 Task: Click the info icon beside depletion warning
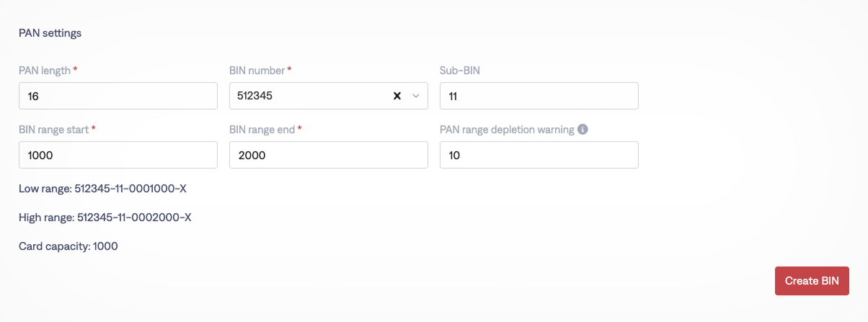point(583,130)
